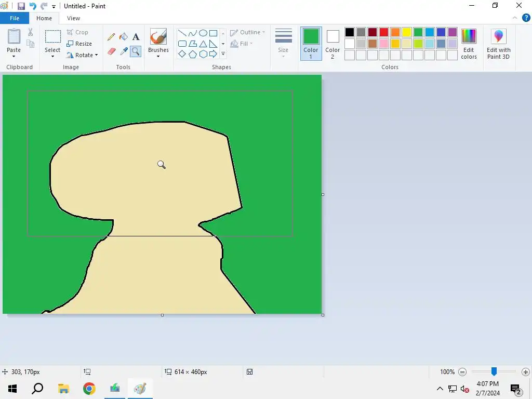This screenshot has height=399, width=532.
Task: Select the Eraser tool
Action: click(111, 51)
